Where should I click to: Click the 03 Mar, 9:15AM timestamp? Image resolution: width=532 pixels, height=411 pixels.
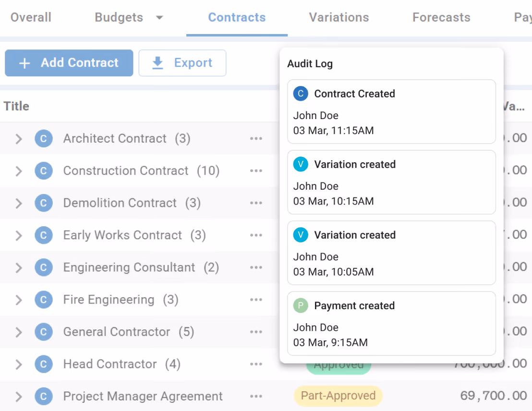(x=330, y=342)
